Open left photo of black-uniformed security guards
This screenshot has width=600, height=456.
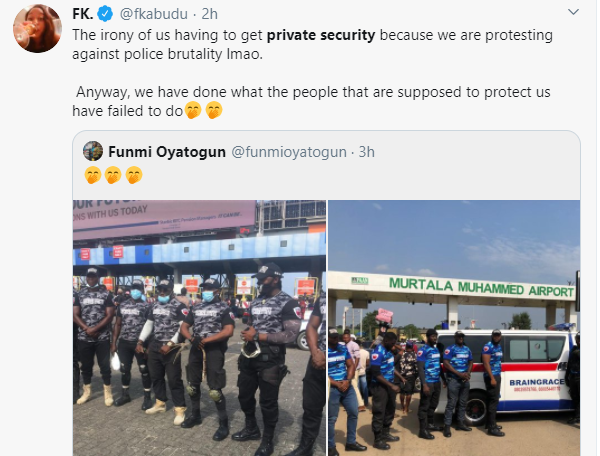[199, 326]
